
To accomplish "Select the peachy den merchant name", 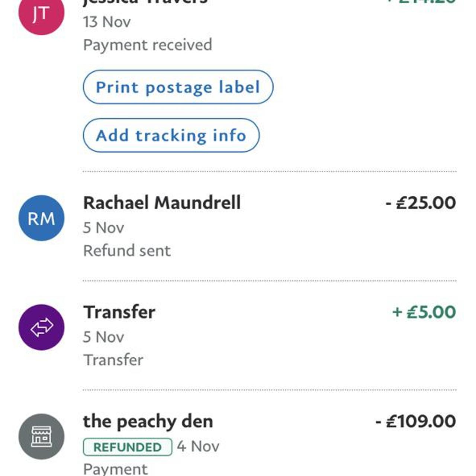I will pos(148,421).
